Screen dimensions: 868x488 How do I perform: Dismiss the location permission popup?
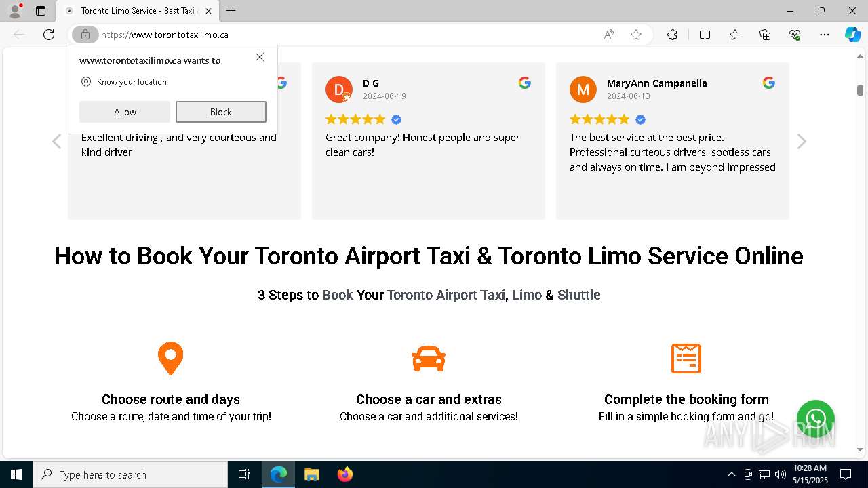[260, 57]
